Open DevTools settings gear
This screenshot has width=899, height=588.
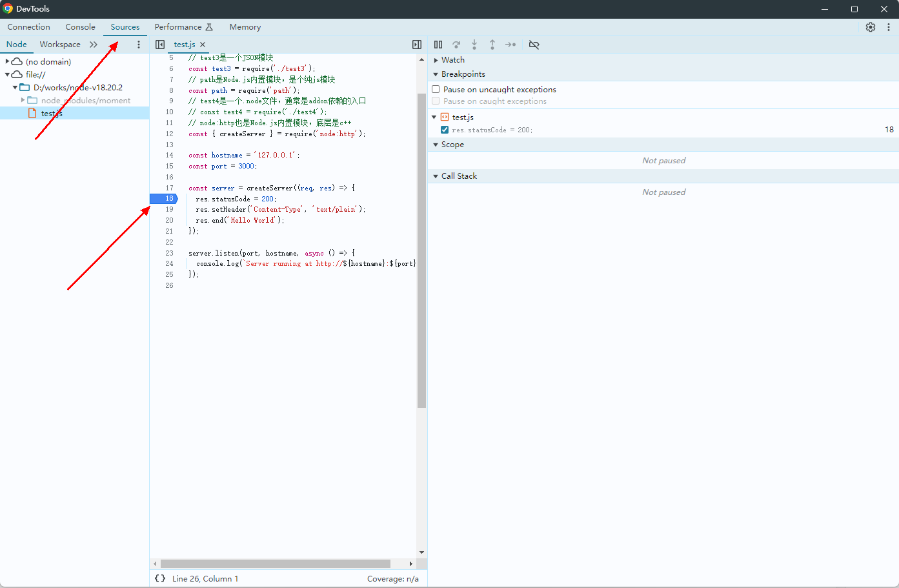(x=871, y=27)
